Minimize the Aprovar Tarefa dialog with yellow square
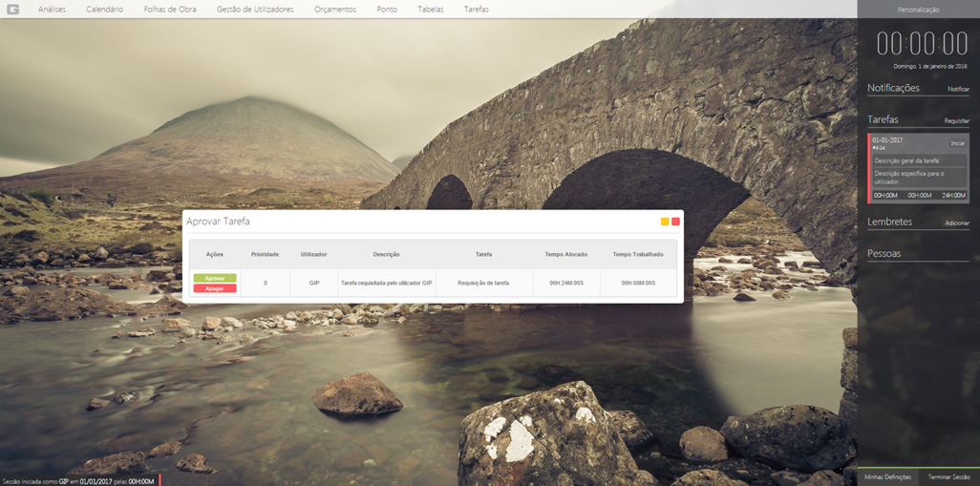Viewport: 980px width, 486px height. coord(665,222)
